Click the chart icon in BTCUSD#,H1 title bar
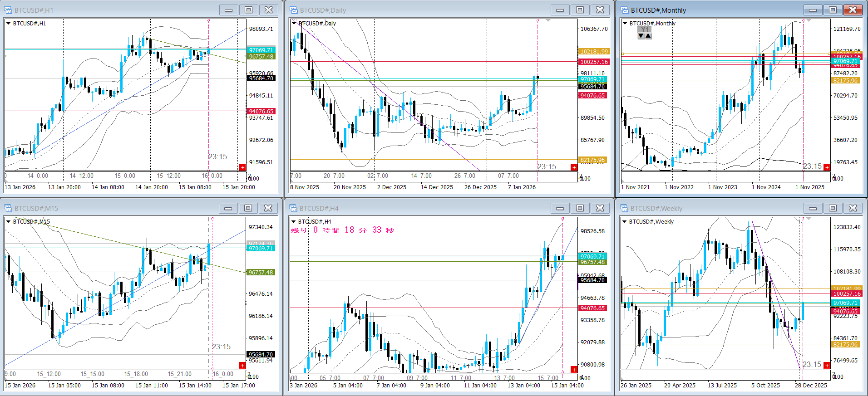This screenshot has height=396, width=868. [x=8, y=10]
